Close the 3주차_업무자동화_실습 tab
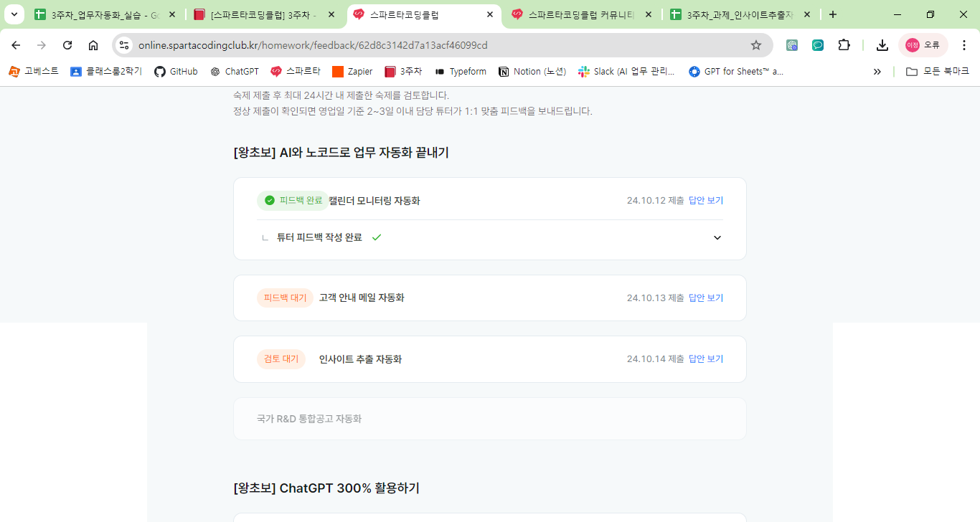 tap(171, 14)
